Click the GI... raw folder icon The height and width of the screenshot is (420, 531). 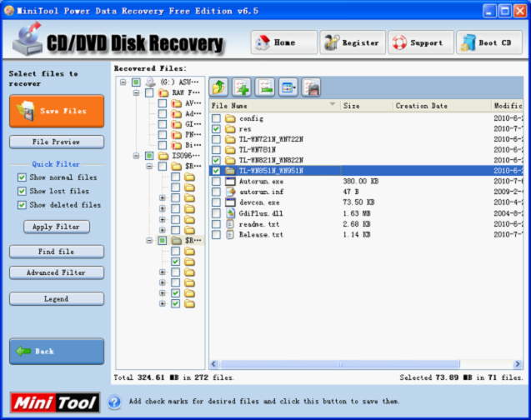coord(176,124)
